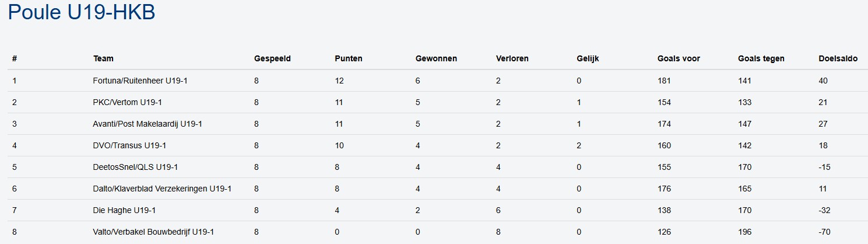Select DeetosSnel/QLS U19-1 team
868x244 pixels.
(135, 167)
